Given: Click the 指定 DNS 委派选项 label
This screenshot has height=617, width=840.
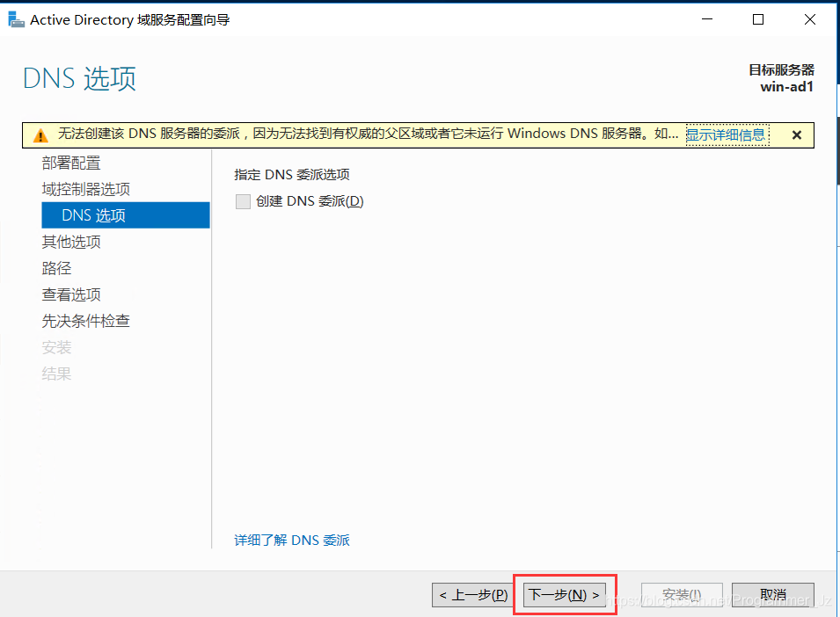Looking at the screenshot, I should click(292, 174).
